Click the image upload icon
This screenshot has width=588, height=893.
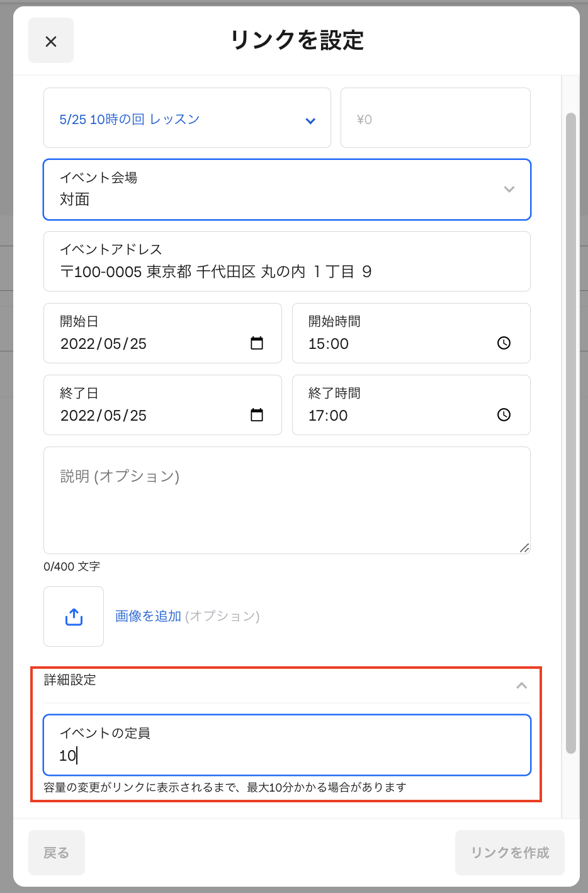74,616
